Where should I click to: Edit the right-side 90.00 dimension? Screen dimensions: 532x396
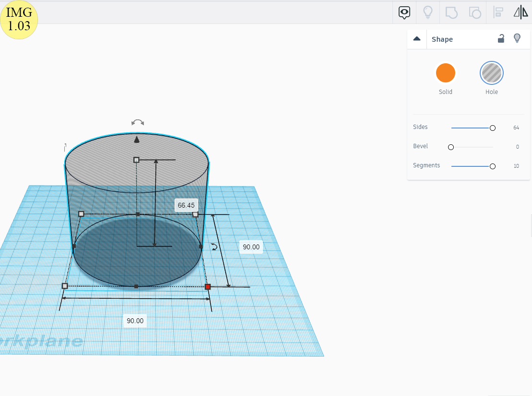pos(251,247)
